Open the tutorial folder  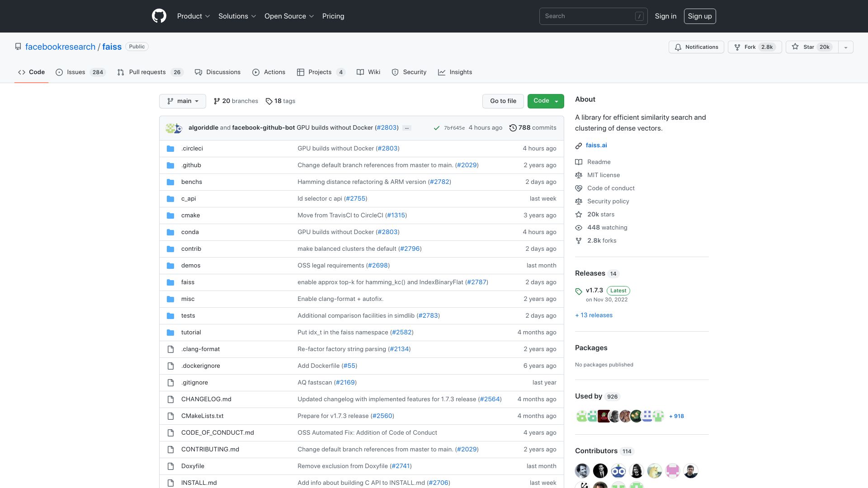pyautogui.click(x=191, y=333)
